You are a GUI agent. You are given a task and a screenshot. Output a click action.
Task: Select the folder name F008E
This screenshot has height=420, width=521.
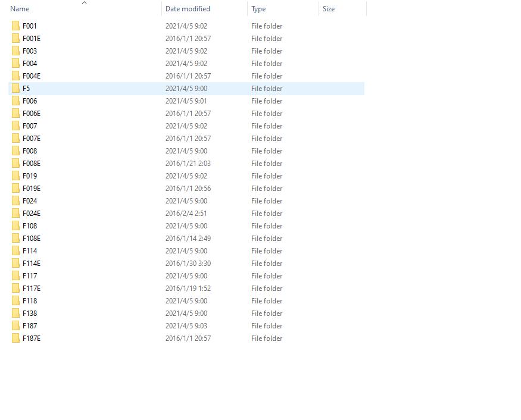click(x=32, y=164)
